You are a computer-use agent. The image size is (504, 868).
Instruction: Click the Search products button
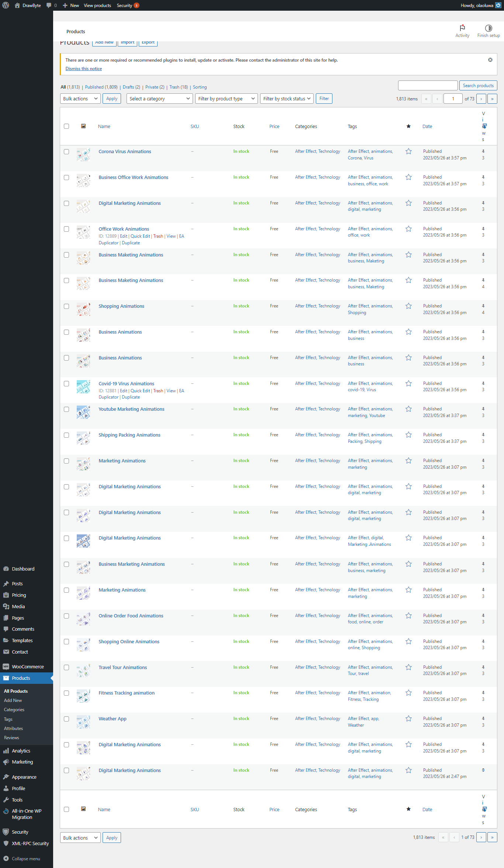(x=478, y=86)
